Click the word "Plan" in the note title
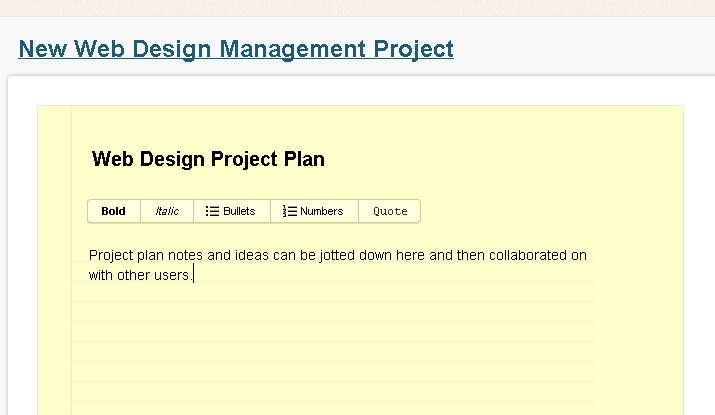715x415 pixels. pos(305,159)
